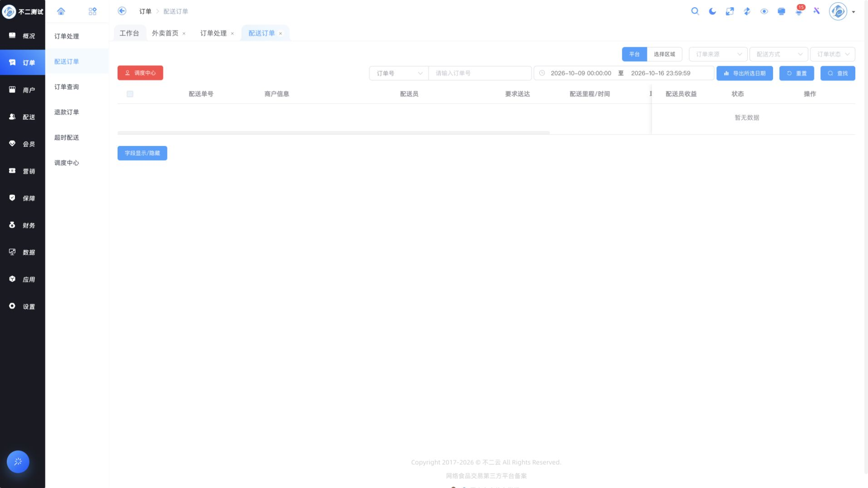Viewport: 868px width, 488px height.
Task: Tick the select-all checkbox in table header
Action: pos(130,94)
